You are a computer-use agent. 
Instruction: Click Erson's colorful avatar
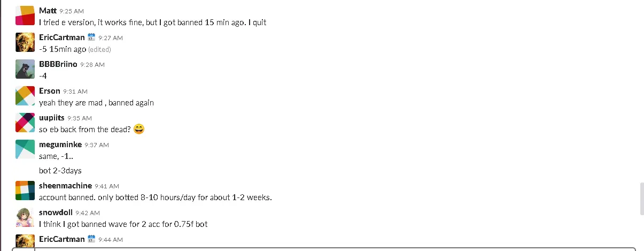coord(25,96)
